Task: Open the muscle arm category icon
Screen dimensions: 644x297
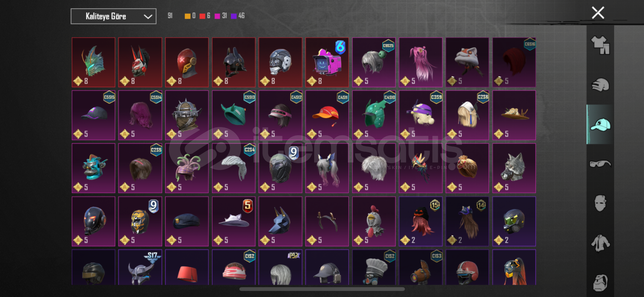Action: pyautogui.click(x=600, y=282)
